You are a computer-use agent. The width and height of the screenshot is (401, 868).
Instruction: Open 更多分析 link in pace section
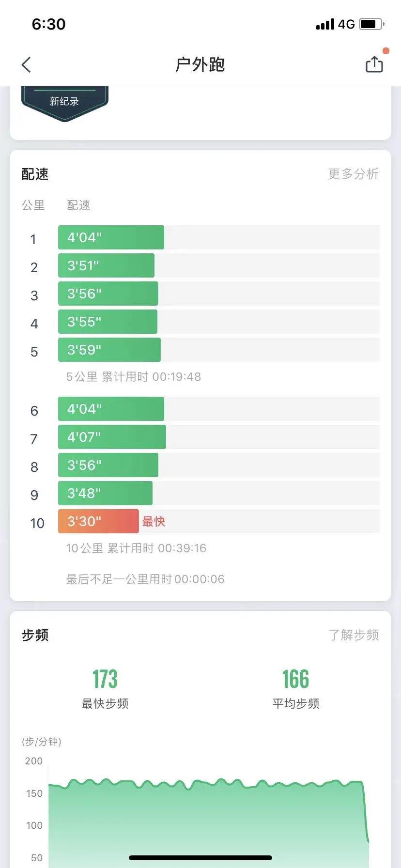[353, 174]
